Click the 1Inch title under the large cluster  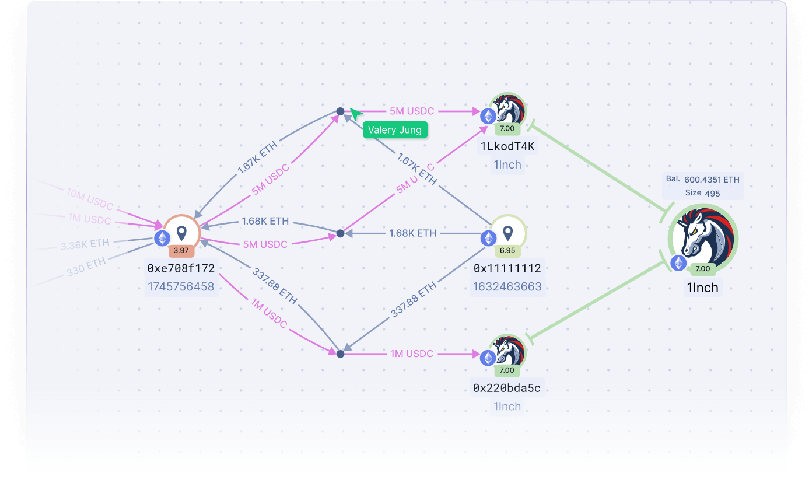[x=703, y=288]
